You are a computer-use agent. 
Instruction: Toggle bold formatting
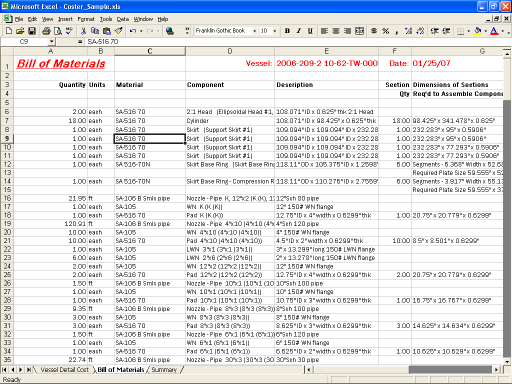pos(287,31)
